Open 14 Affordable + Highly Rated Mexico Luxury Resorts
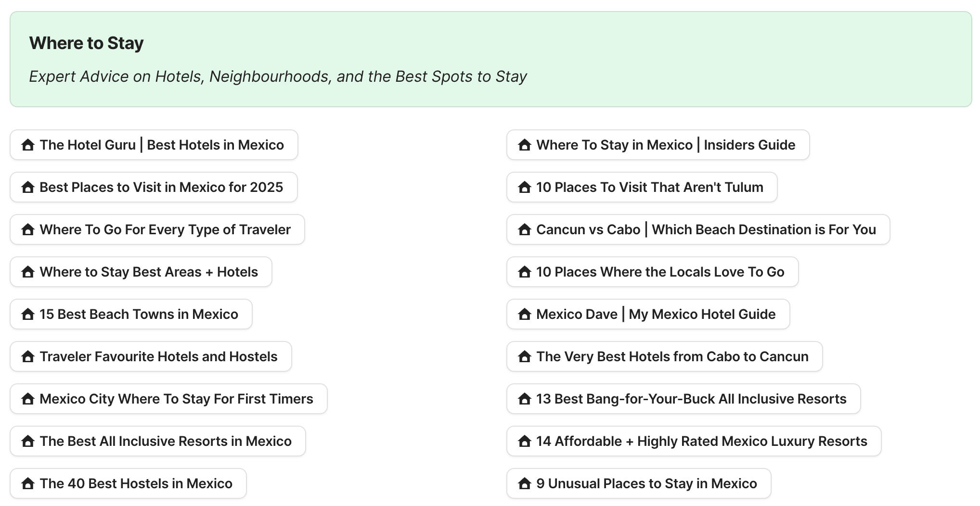 (x=693, y=441)
